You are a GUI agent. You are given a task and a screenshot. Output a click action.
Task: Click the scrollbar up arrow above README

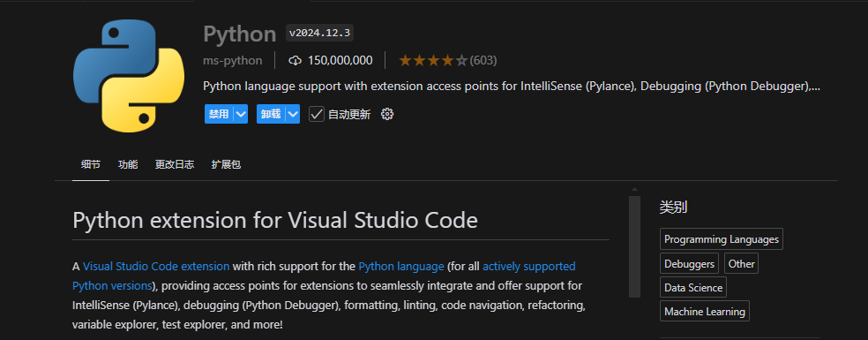pyautogui.click(x=634, y=190)
